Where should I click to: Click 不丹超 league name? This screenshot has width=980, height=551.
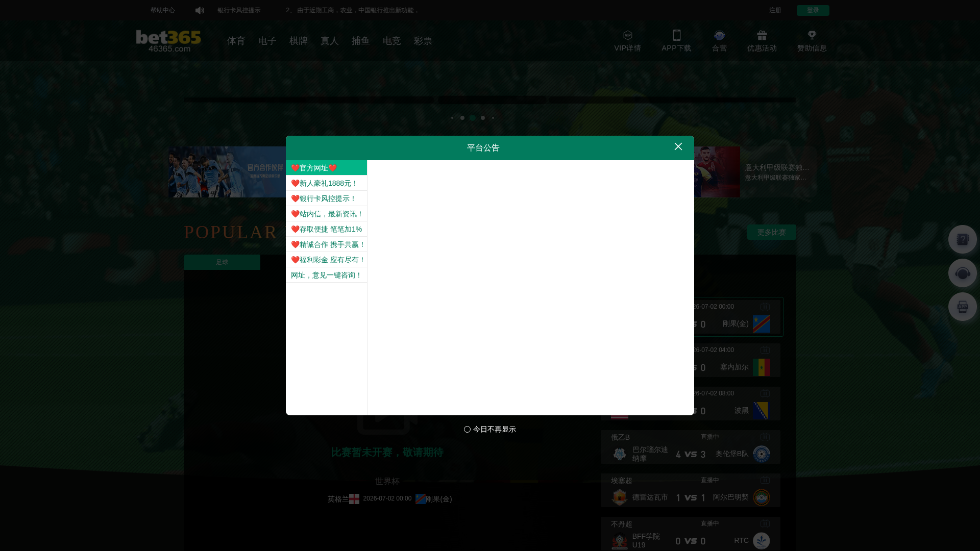pos(621,524)
